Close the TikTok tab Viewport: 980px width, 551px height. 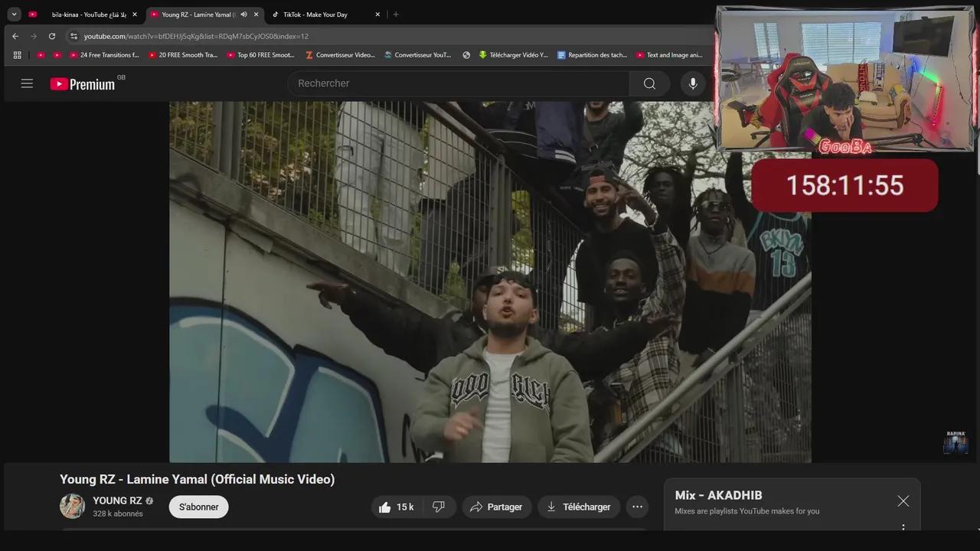point(377,15)
